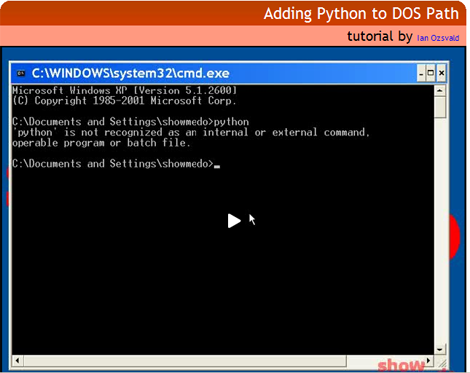Screen dimensions: 470x373
Task: Click the red circle at right edge
Action: pyautogui.click(x=455, y=237)
